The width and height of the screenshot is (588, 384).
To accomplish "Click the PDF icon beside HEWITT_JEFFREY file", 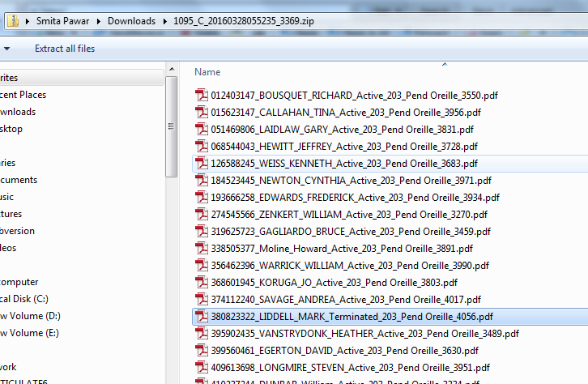I will (202, 146).
